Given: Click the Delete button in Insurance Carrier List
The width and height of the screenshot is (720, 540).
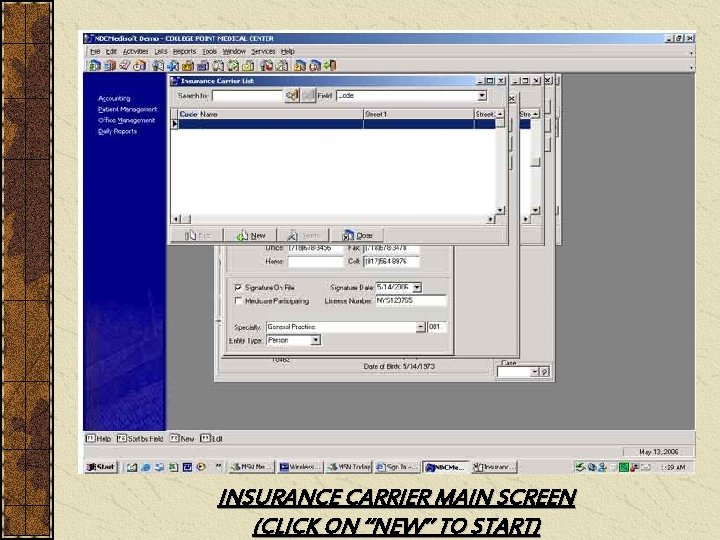Looking at the screenshot, I should point(304,236).
